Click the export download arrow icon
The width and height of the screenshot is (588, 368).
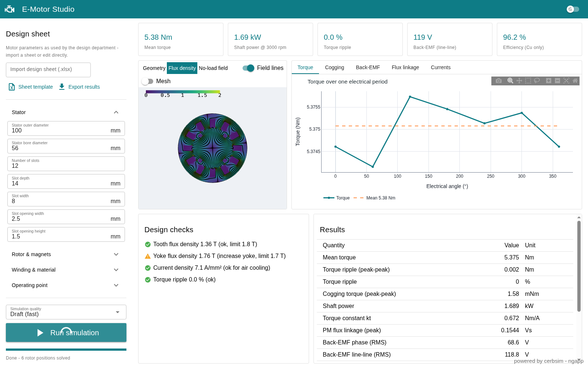62,87
